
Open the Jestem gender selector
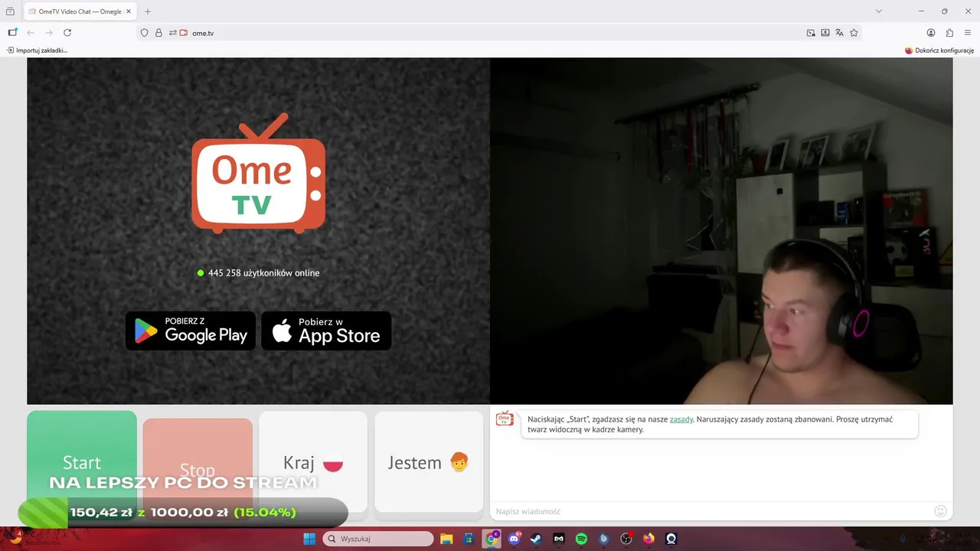coord(429,462)
